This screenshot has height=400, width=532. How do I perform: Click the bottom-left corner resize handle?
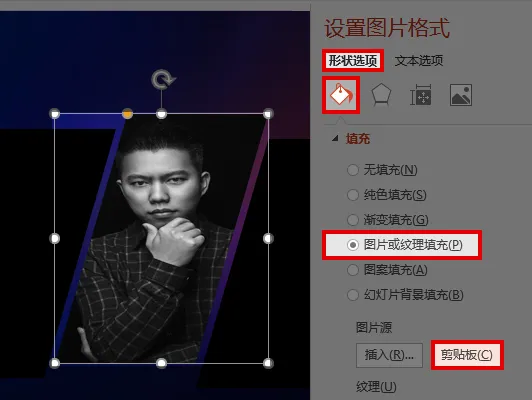[x=55, y=363]
